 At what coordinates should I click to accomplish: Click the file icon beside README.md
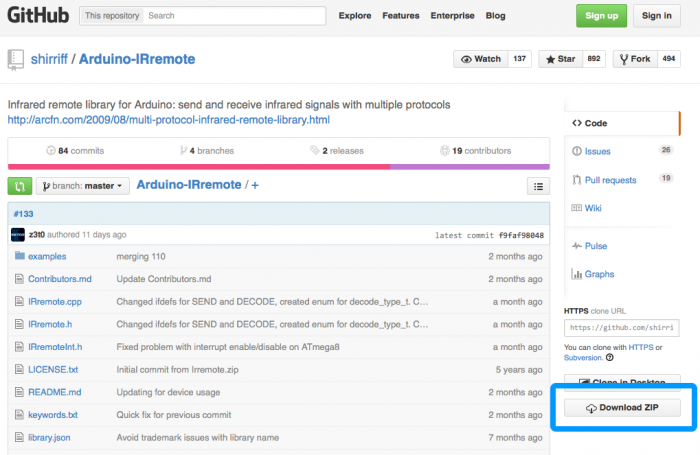coord(19,392)
